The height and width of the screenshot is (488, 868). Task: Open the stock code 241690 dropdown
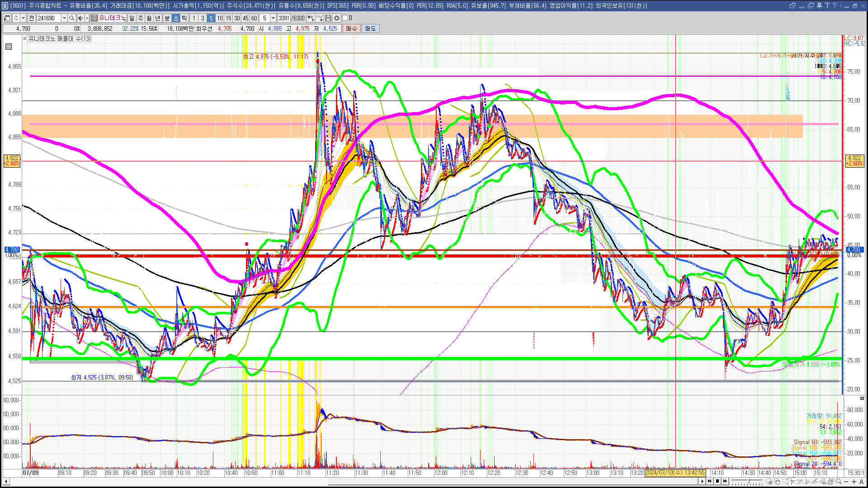point(64,18)
